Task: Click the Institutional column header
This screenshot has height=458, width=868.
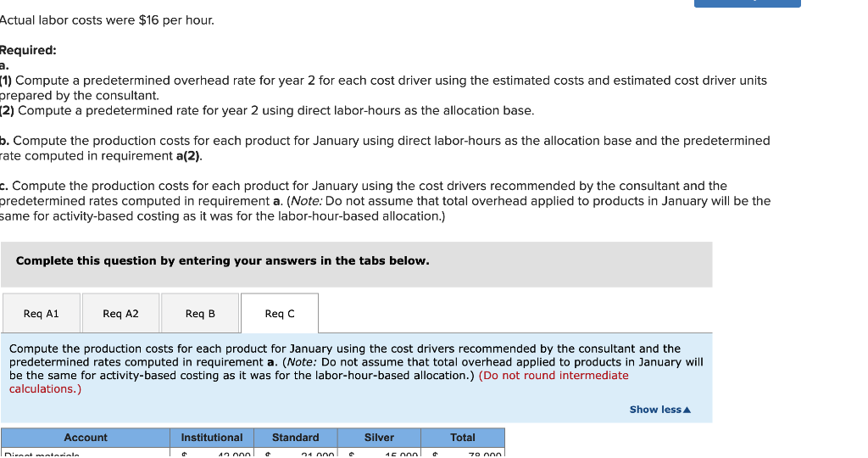Action: (212, 438)
